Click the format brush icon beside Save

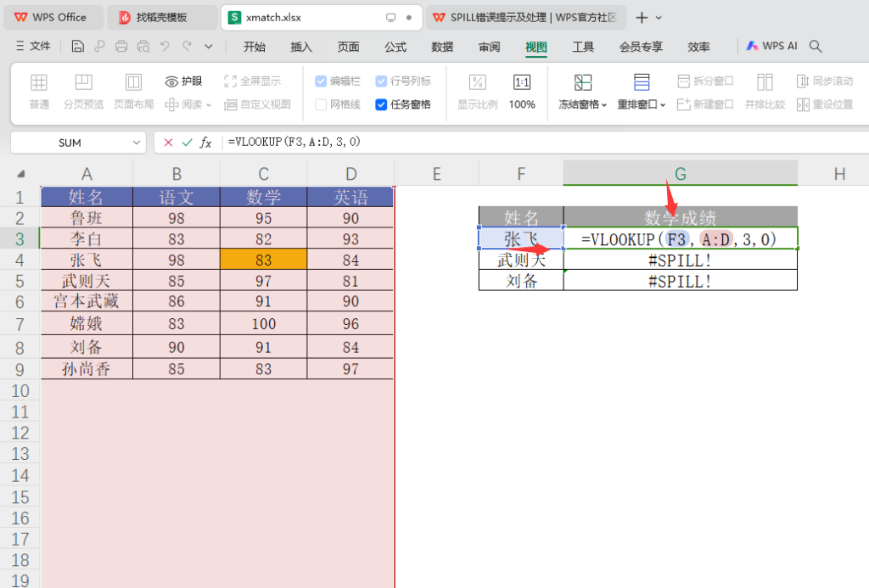[x=100, y=47]
